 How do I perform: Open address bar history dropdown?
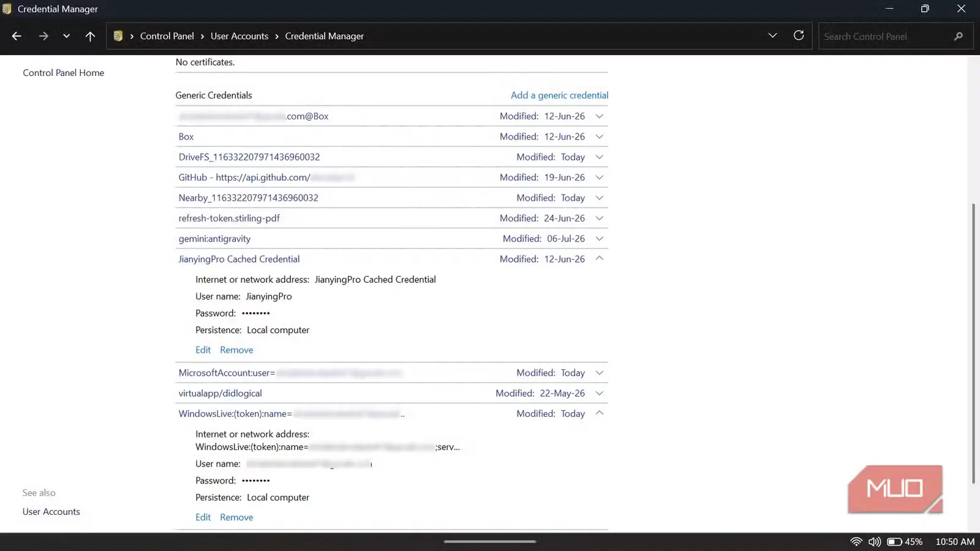(772, 36)
